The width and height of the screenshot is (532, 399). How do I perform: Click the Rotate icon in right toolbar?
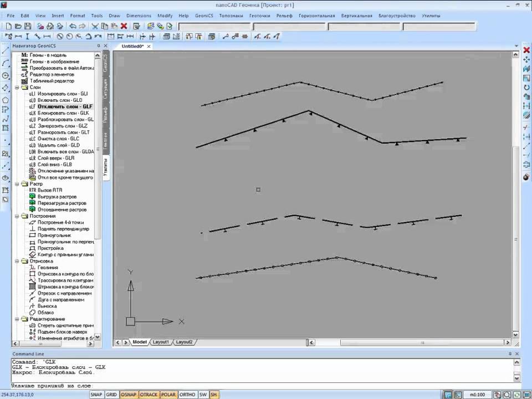point(526,88)
